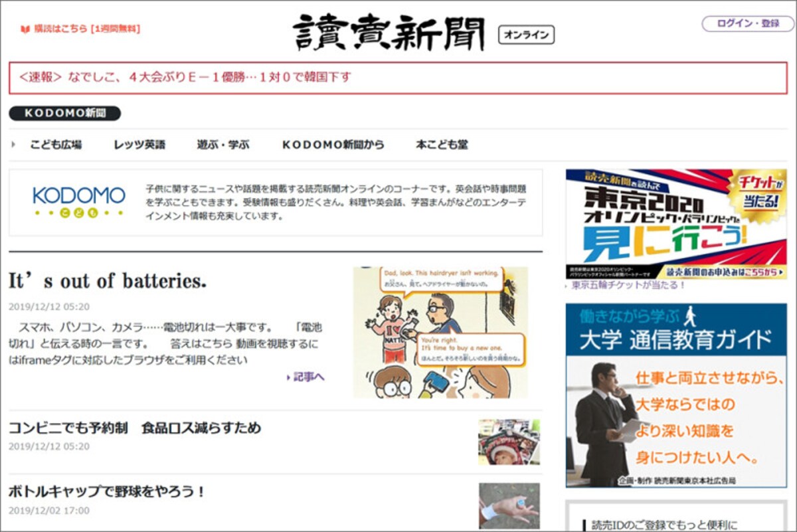Open the レッツ英語 menu item

click(139, 144)
